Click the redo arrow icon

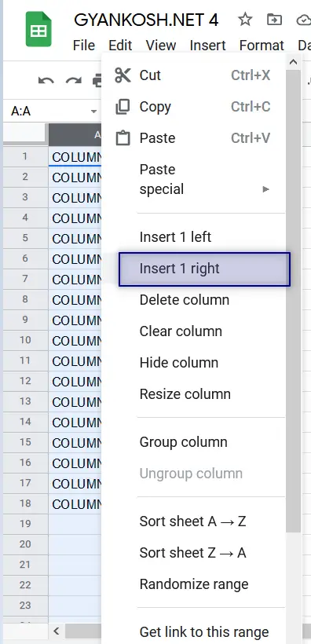74,80
